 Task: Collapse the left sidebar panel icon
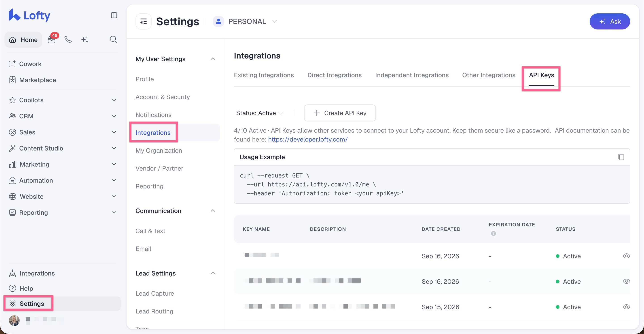(114, 15)
